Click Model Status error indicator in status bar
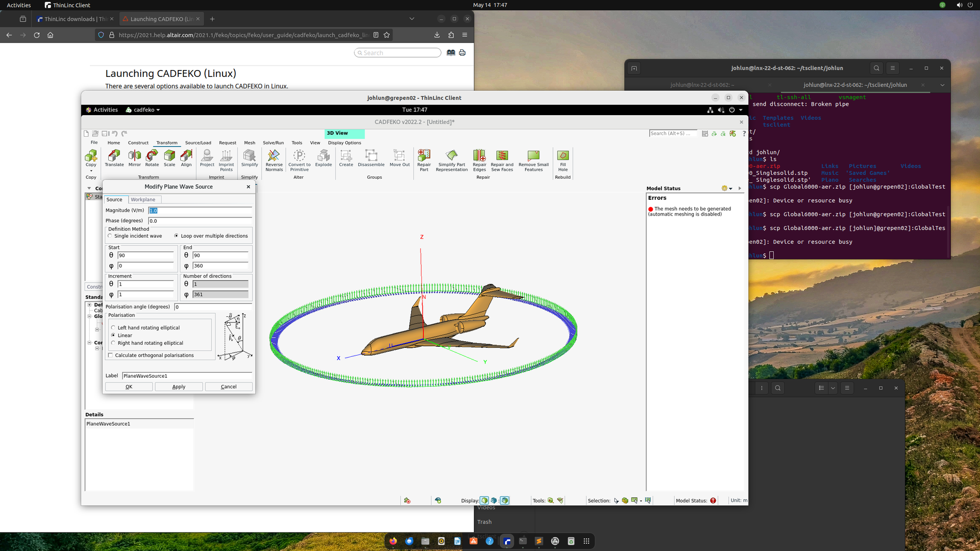 (713, 501)
